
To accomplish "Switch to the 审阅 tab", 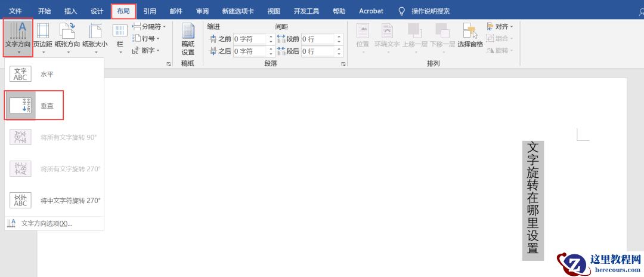I will 202,11.
